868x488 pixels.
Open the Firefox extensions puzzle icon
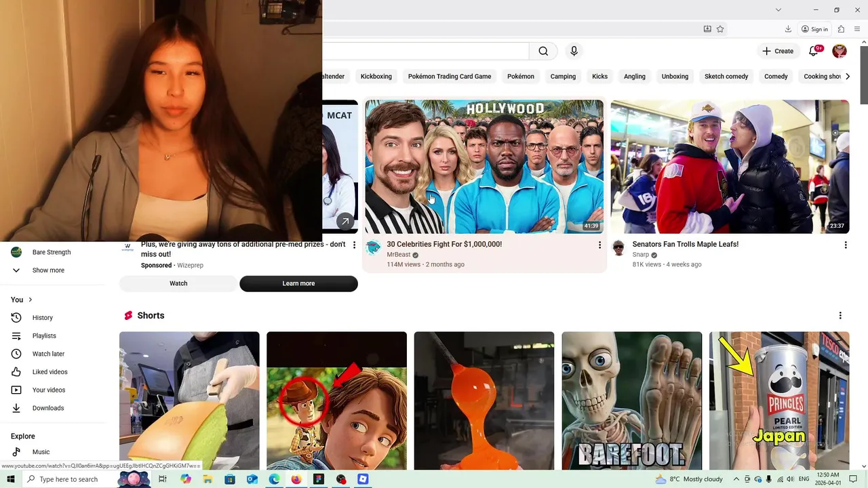click(x=841, y=29)
